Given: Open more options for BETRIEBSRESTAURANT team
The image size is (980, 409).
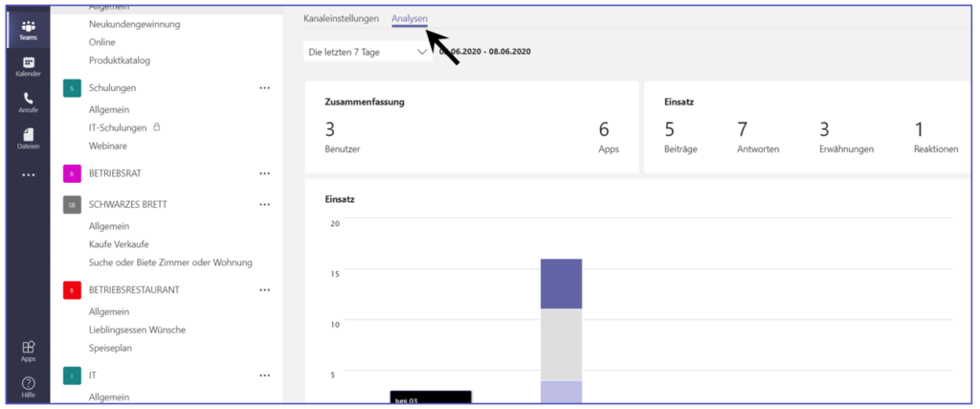Looking at the screenshot, I should [x=264, y=290].
